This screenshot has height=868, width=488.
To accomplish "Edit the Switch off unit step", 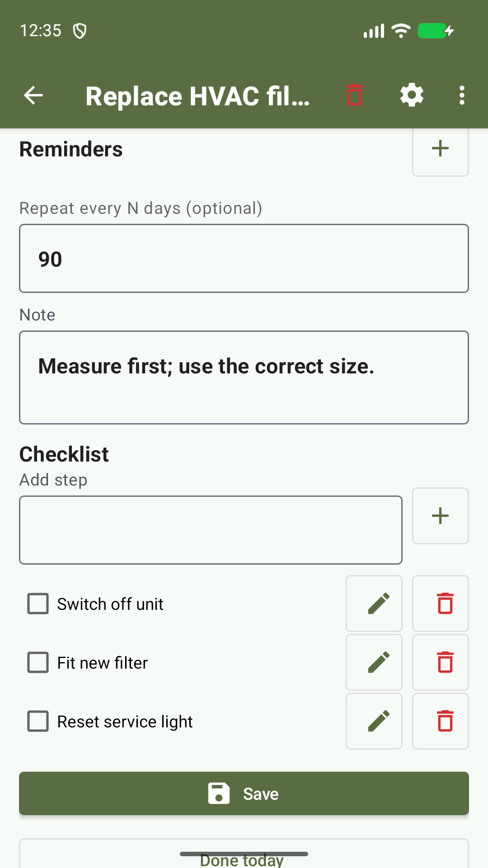I will click(x=374, y=604).
